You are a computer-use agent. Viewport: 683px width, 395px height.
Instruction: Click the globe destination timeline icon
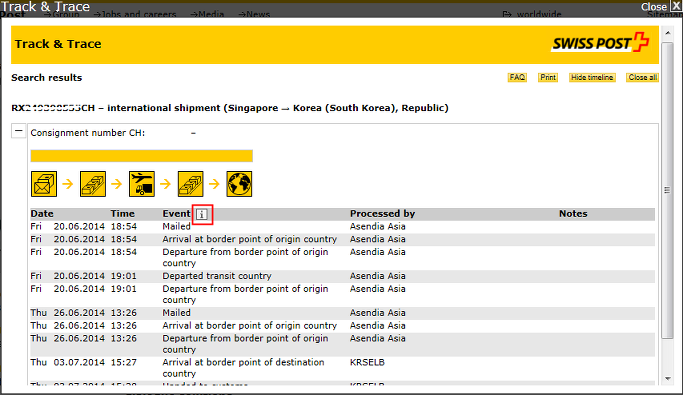(x=239, y=184)
